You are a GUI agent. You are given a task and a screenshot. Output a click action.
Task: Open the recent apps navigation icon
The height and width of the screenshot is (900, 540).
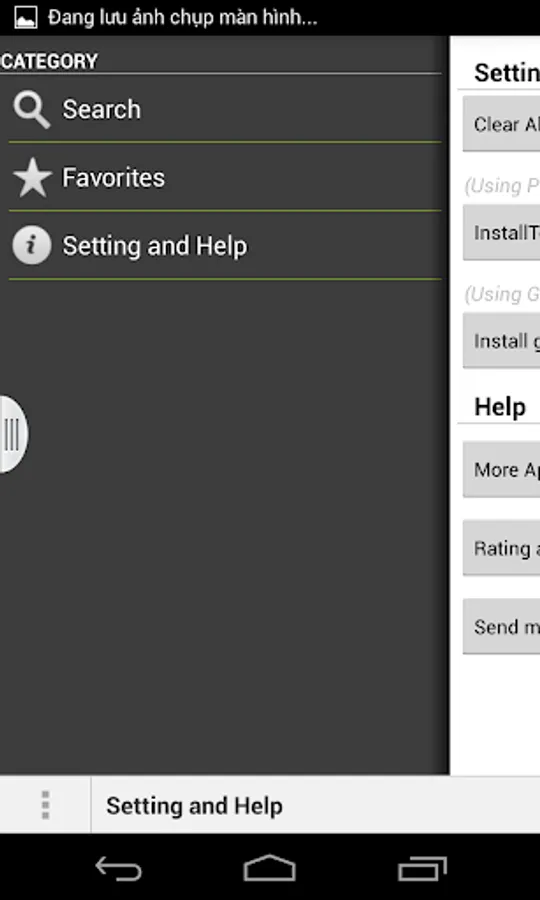[422, 868]
